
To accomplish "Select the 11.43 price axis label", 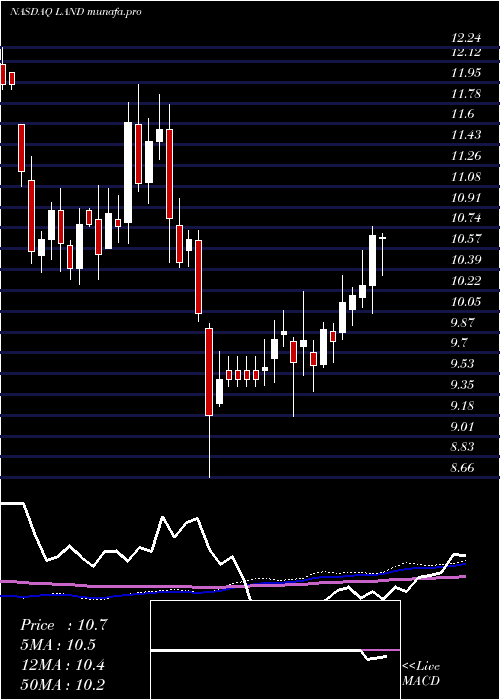I will click(x=466, y=135).
